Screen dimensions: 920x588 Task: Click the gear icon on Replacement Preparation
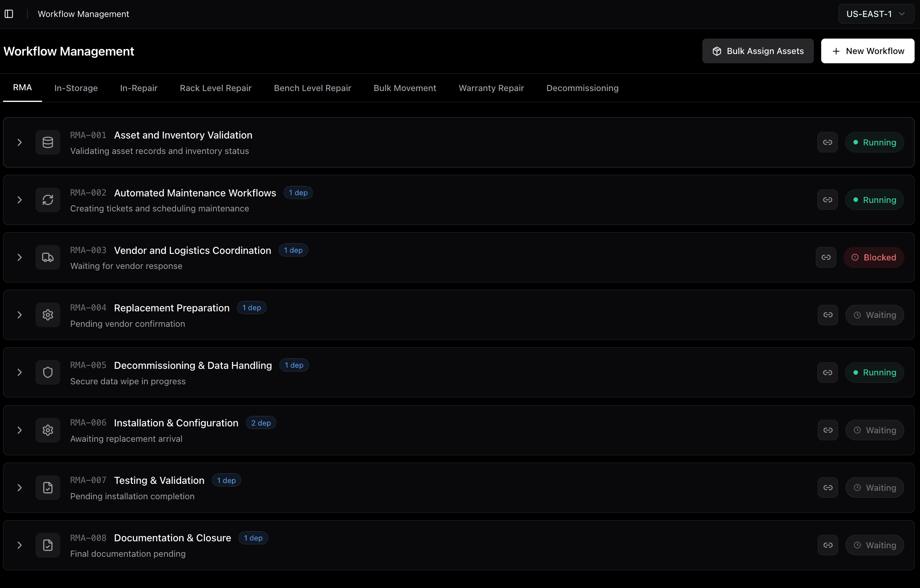(47, 315)
